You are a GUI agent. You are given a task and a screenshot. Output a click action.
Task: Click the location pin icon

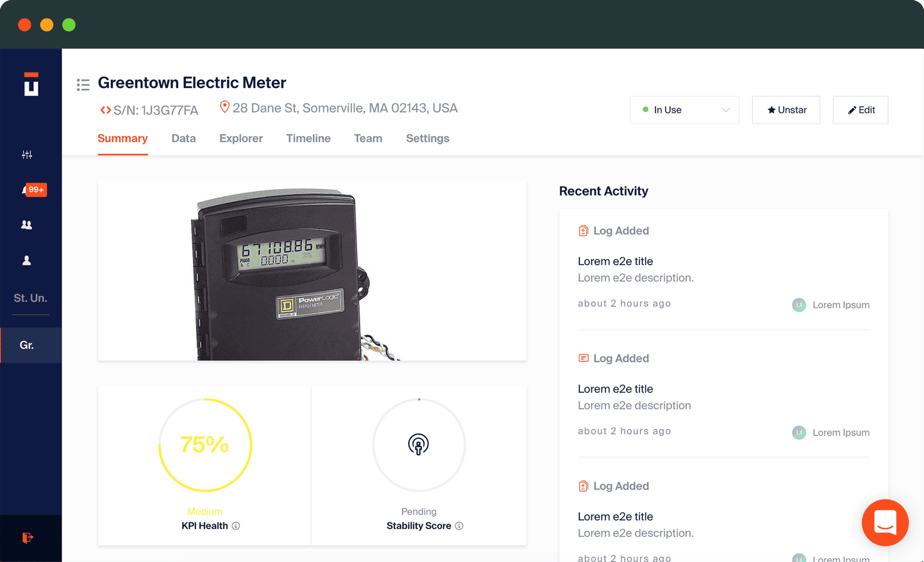(225, 107)
